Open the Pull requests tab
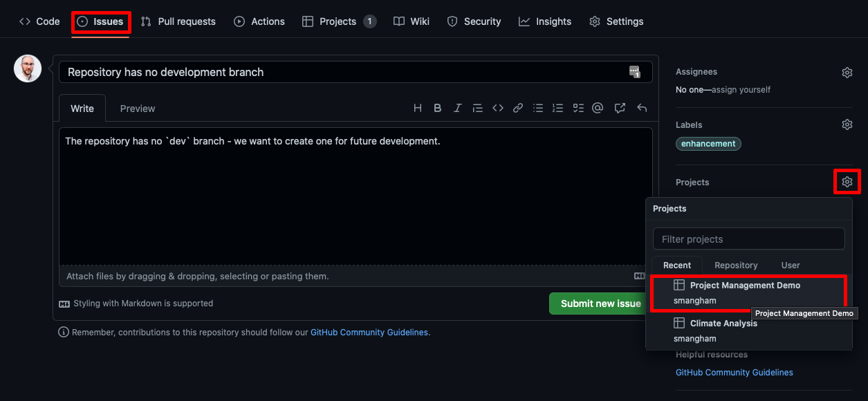The height and width of the screenshot is (401, 868). click(178, 21)
